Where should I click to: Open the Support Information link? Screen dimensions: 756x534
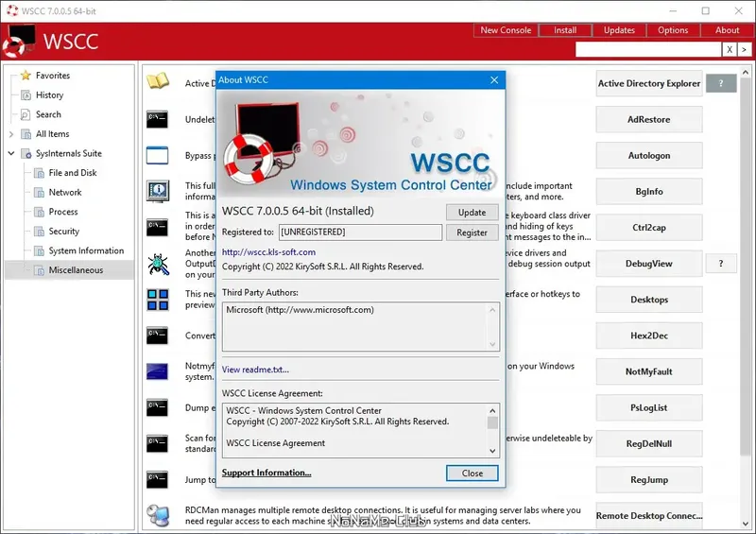[x=266, y=473]
